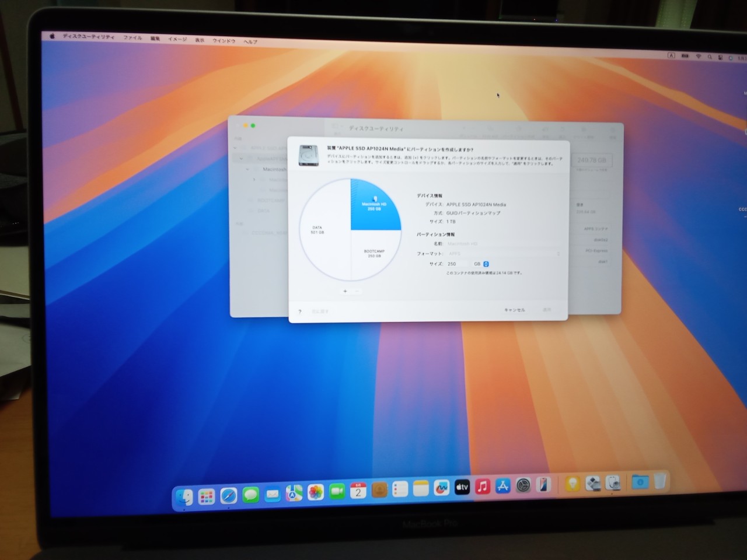Open the GB unit popup selector
This screenshot has height=560, width=747.
(481, 264)
